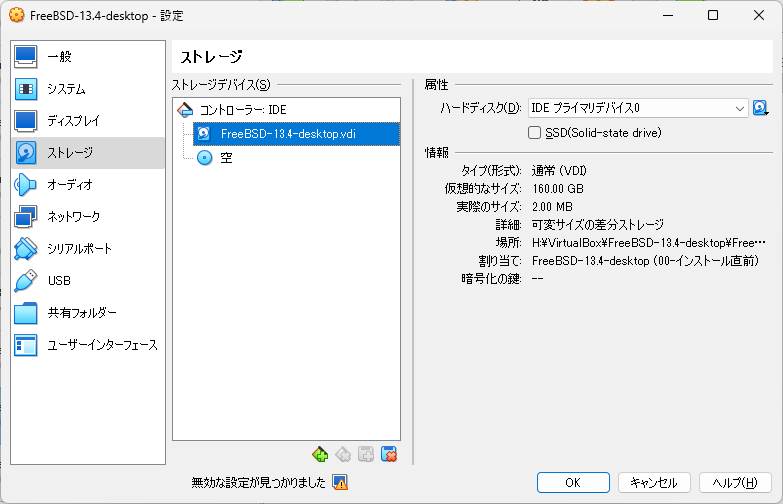Minimize the settings window

tap(668, 15)
